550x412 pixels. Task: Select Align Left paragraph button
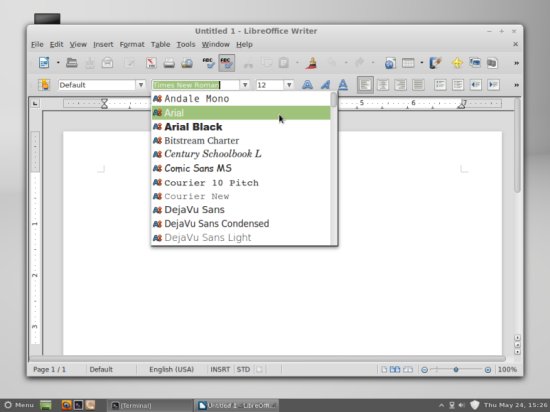365,85
